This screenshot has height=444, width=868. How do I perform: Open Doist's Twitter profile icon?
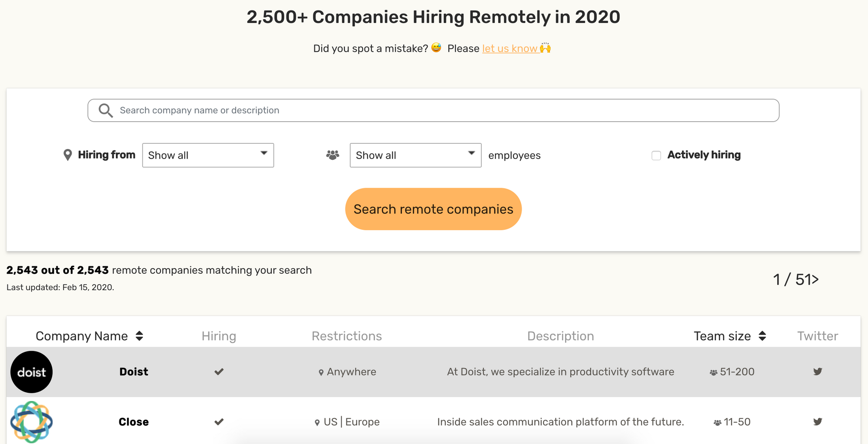pyautogui.click(x=817, y=371)
